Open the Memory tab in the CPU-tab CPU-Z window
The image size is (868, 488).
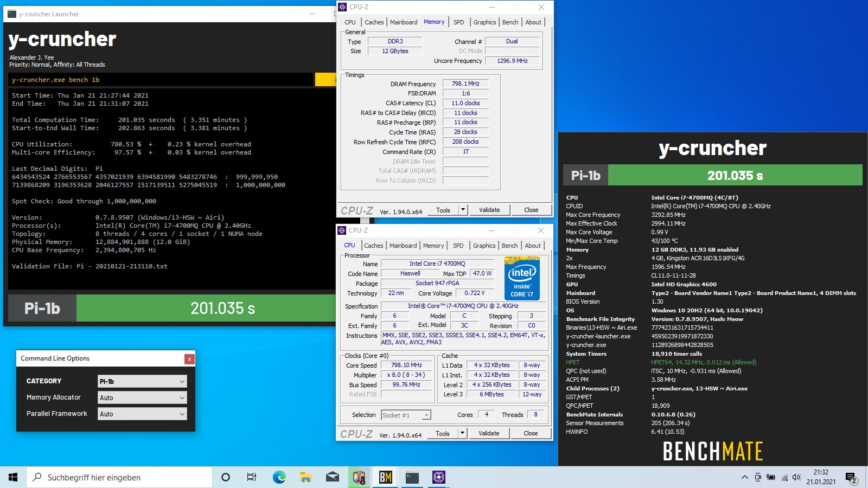[433, 246]
